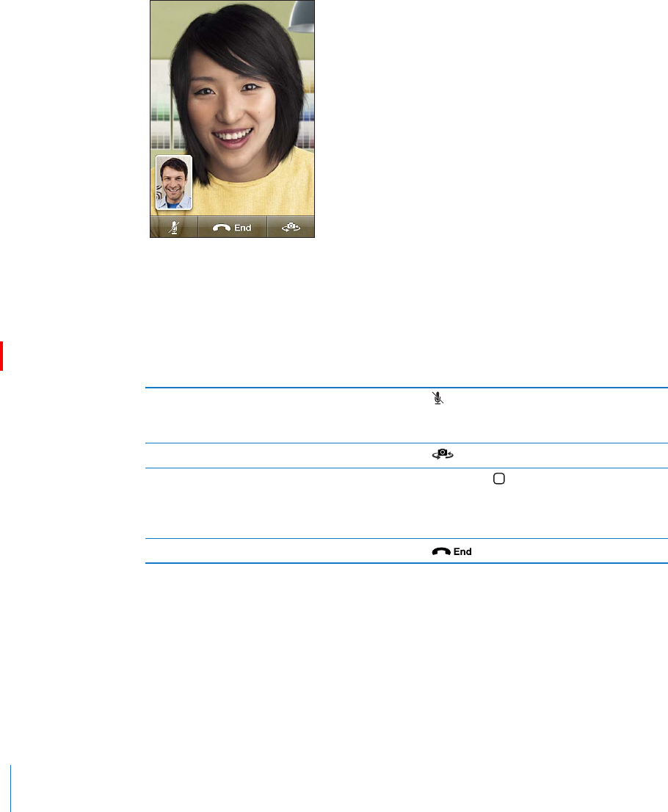The width and height of the screenshot is (668, 812).
Task: Click the Home button icon in the table
Action: pyautogui.click(x=498, y=479)
